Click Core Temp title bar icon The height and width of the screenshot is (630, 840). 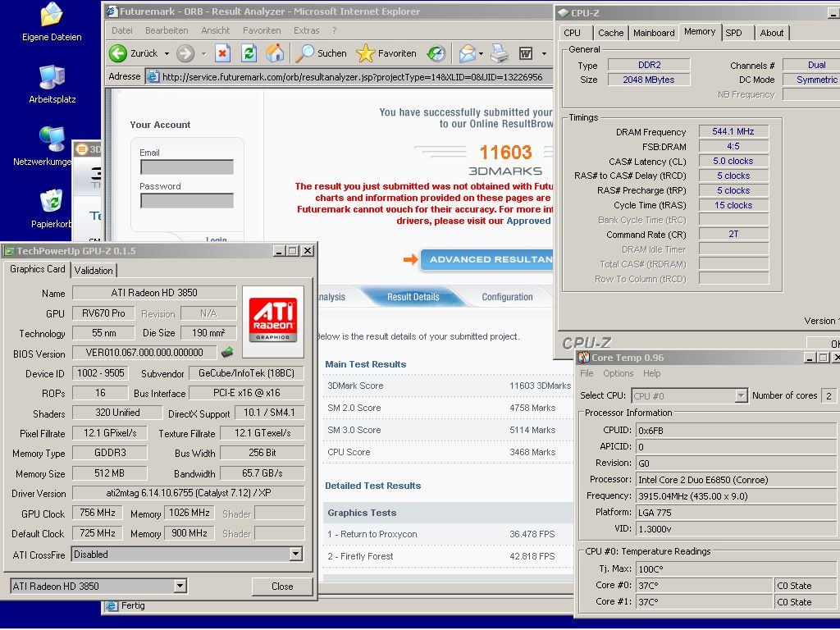(x=583, y=358)
